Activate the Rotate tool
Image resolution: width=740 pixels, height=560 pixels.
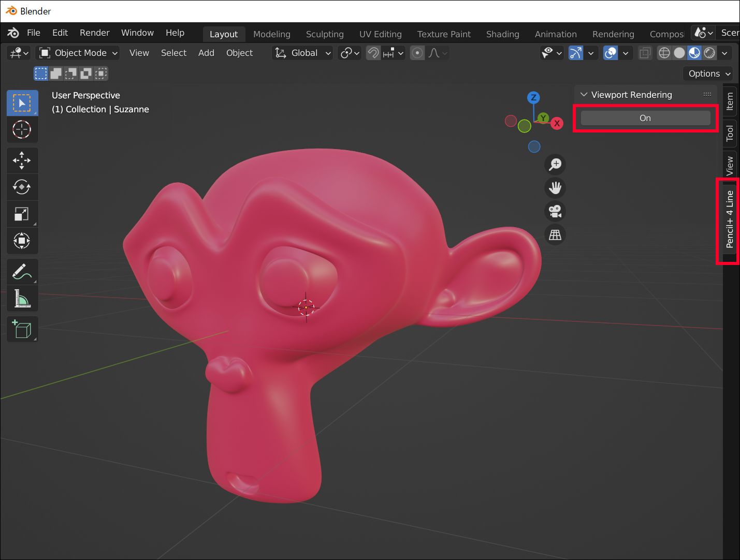(22, 187)
